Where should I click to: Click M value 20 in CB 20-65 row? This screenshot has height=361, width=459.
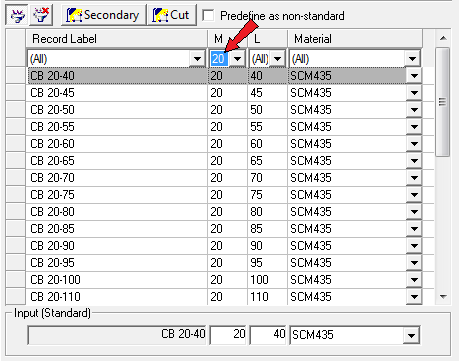227,161
